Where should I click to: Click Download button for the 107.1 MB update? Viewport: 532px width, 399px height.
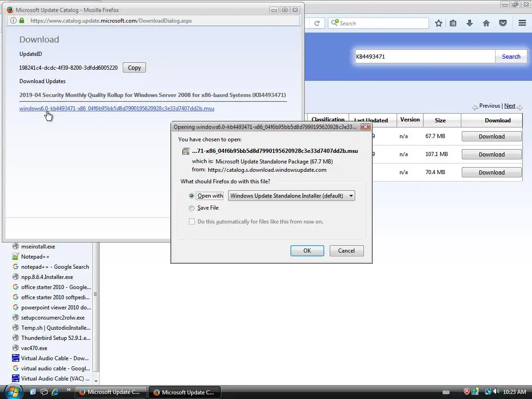[x=492, y=154]
